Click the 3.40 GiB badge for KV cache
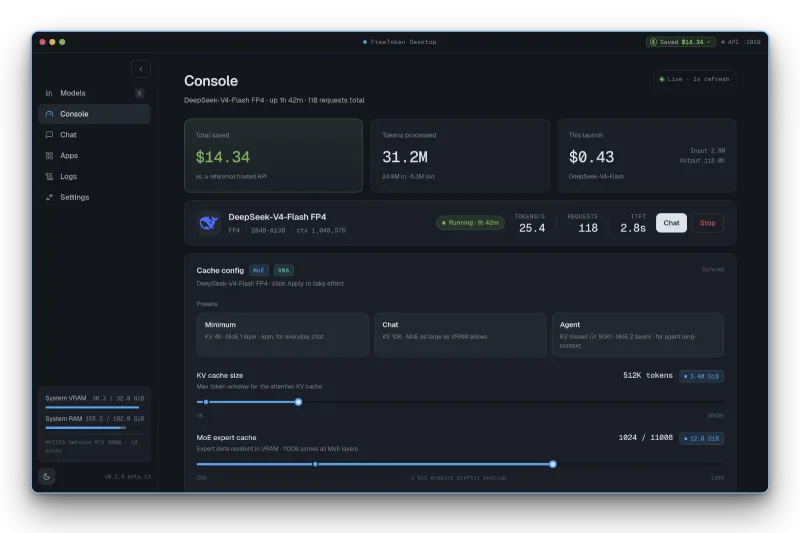 pyautogui.click(x=702, y=376)
